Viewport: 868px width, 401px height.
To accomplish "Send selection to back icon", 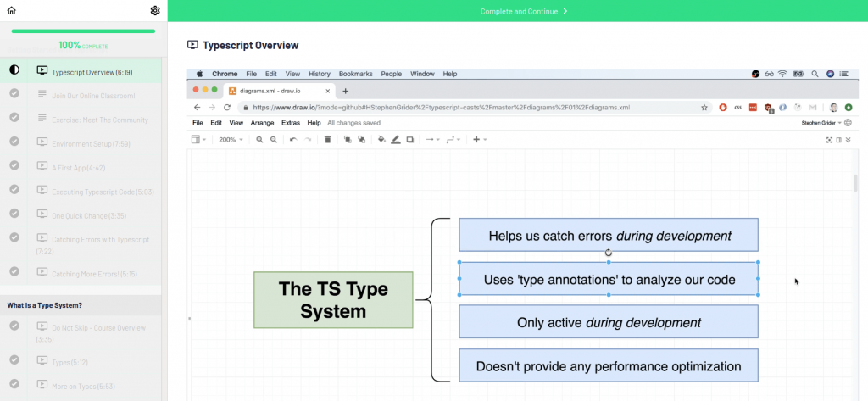I will point(361,140).
